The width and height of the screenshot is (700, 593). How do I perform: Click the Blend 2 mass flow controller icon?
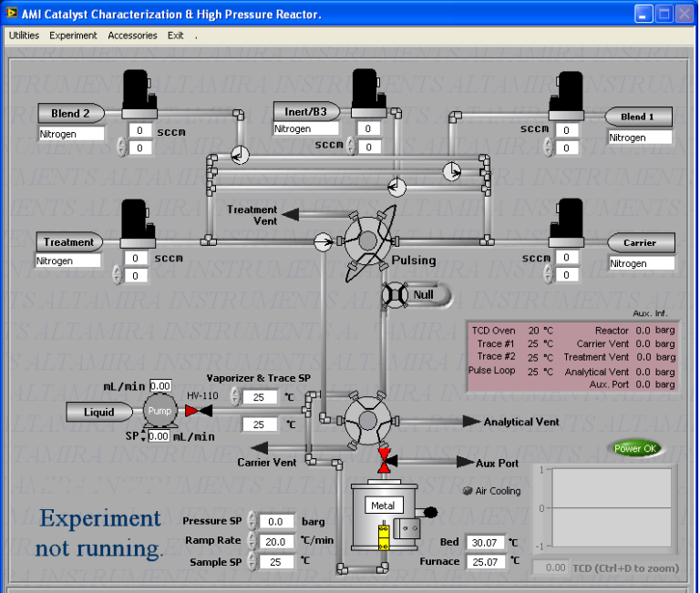click(141, 93)
